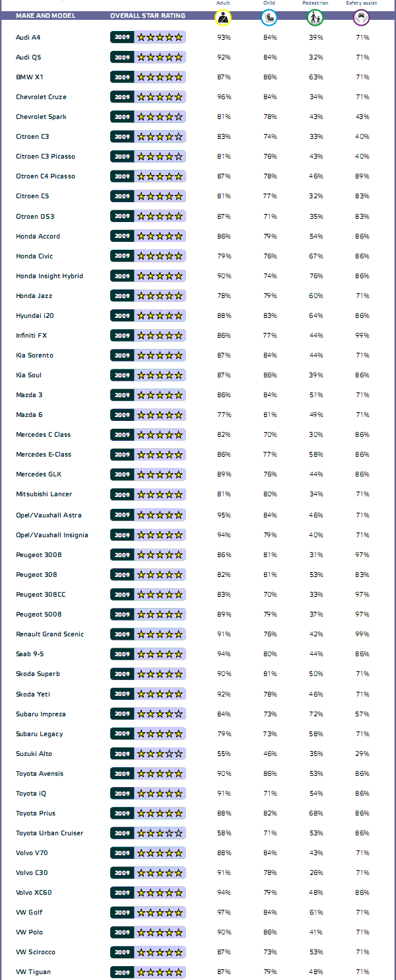Click Infiniti FX's 99% safety assist score
Viewport: 396px width, 980px height.
362,336
